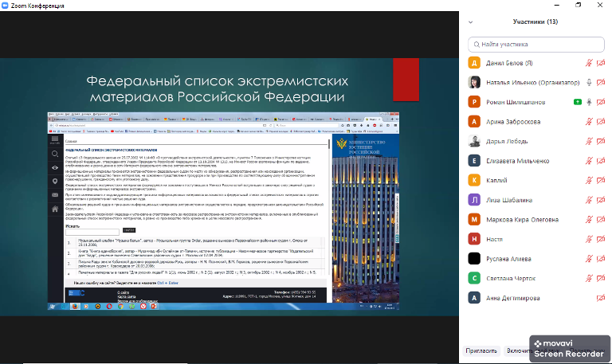
Task: Toggle Наталья Ильенко's microphone icon
Action: (x=589, y=83)
